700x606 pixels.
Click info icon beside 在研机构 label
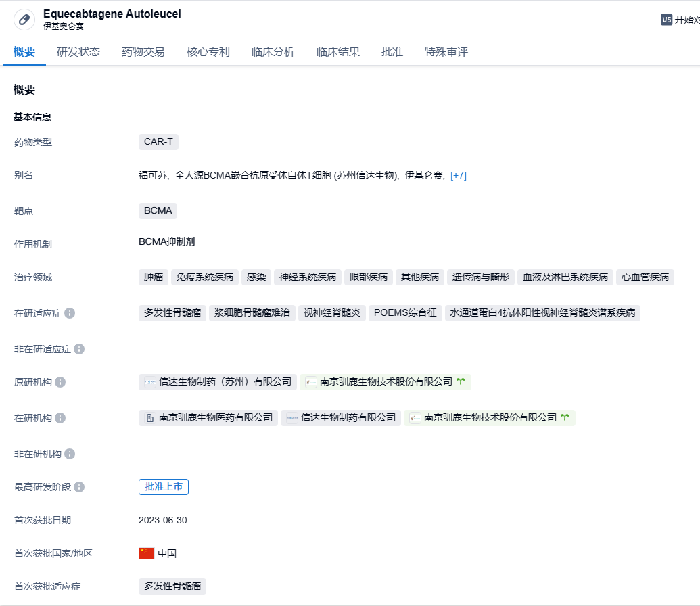point(60,419)
